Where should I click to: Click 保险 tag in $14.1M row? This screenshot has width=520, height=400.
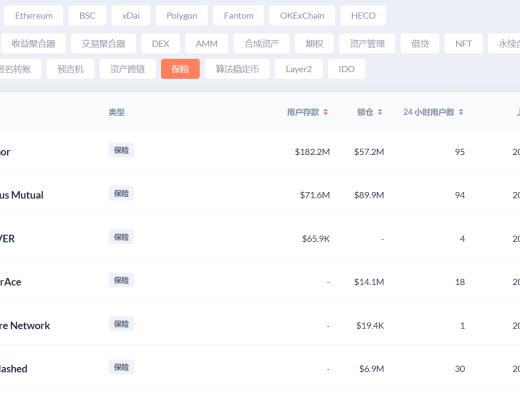[121, 280]
